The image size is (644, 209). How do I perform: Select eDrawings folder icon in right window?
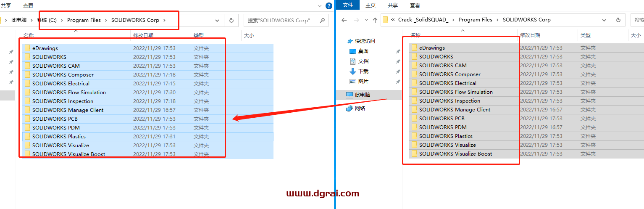(415, 48)
